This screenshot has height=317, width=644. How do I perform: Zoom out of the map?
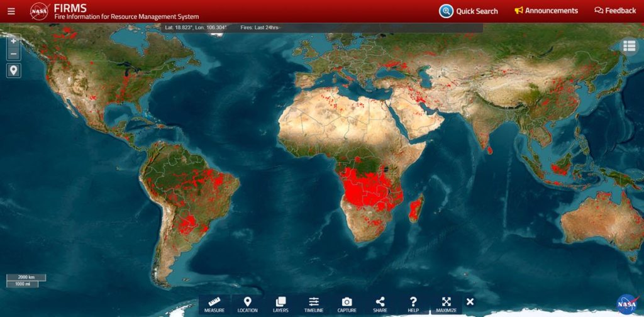14,53
